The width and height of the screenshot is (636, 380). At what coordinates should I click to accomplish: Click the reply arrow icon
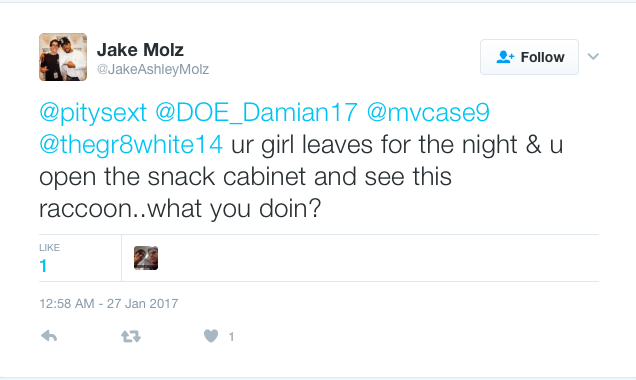tap(49, 336)
